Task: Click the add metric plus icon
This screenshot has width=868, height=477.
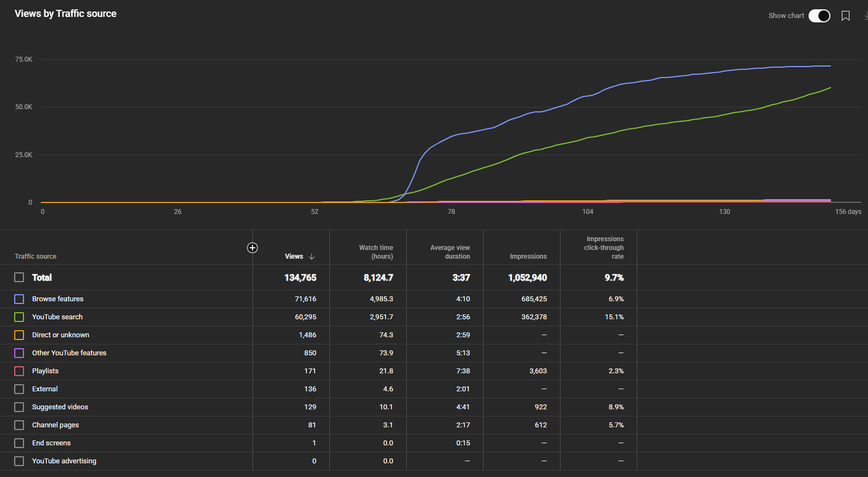Action: click(252, 248)
